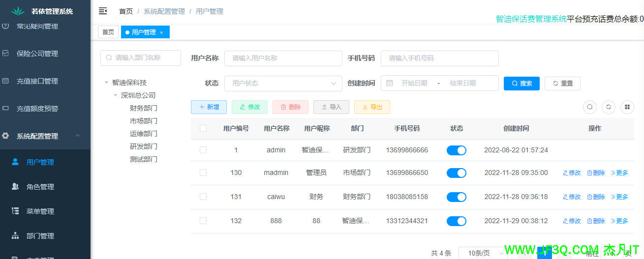The image size is (644, 259).
Task: Collapse sidebar using hamburger icon
Action: (x=103, y=11)
